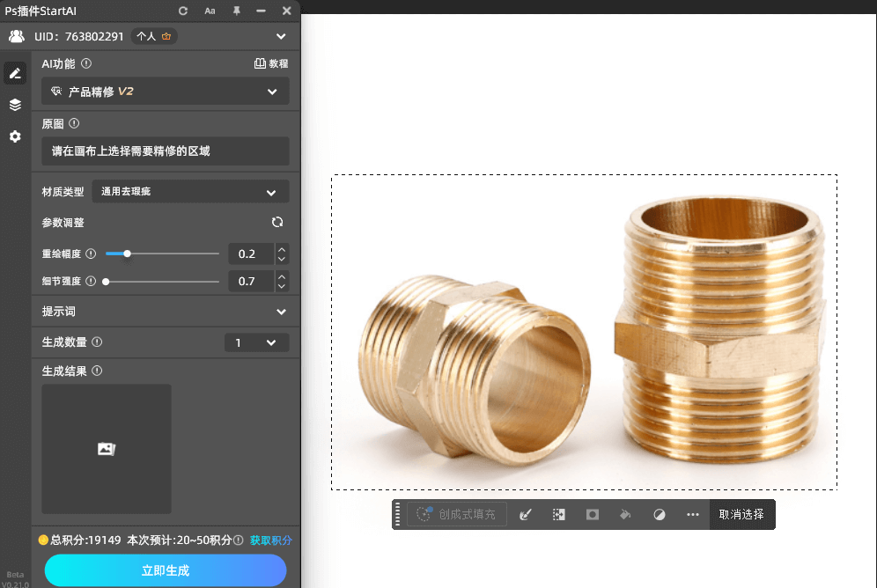Image resolution: width=877 pixels, height=588 pixels.
Task: Open the 产品精修 V2 function dropdown
Action: [x=166, y=92]
